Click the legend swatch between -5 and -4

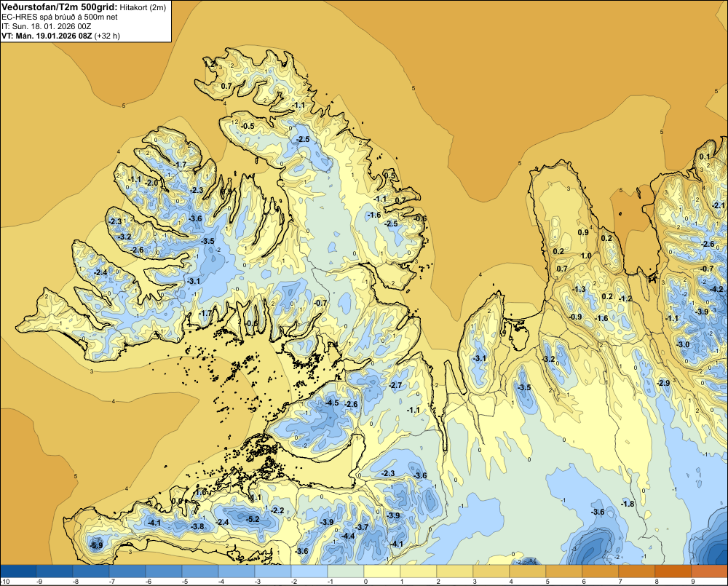(200, 571)
